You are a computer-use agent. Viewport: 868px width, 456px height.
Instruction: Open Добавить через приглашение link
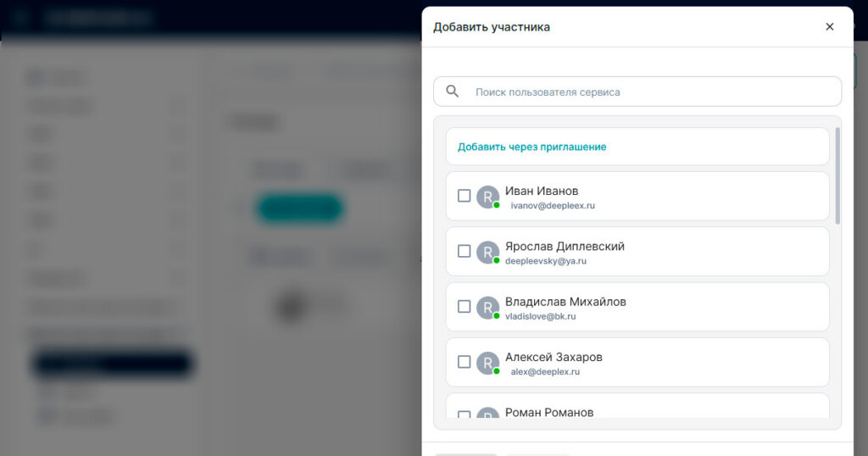[531, 147]
